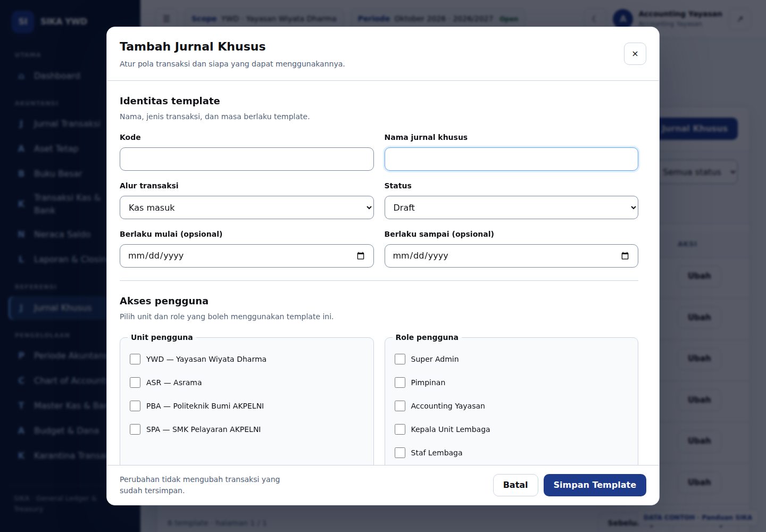Save with the Simpan Template button
The height and width of the screenshot is (532, 766).
tap(595, 485)
